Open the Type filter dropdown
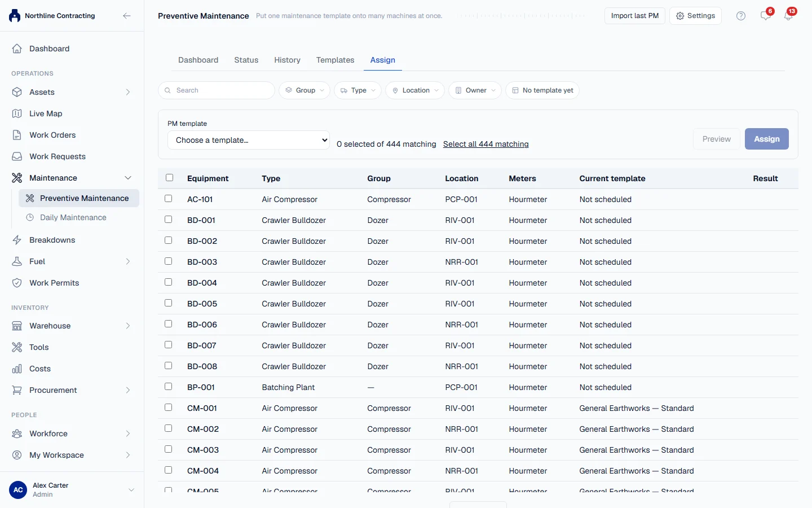This screenshot has height=508, width=812. point(358,90)
